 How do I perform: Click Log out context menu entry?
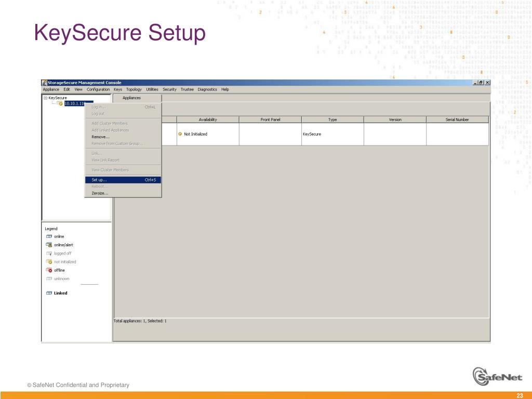(123, 114)
